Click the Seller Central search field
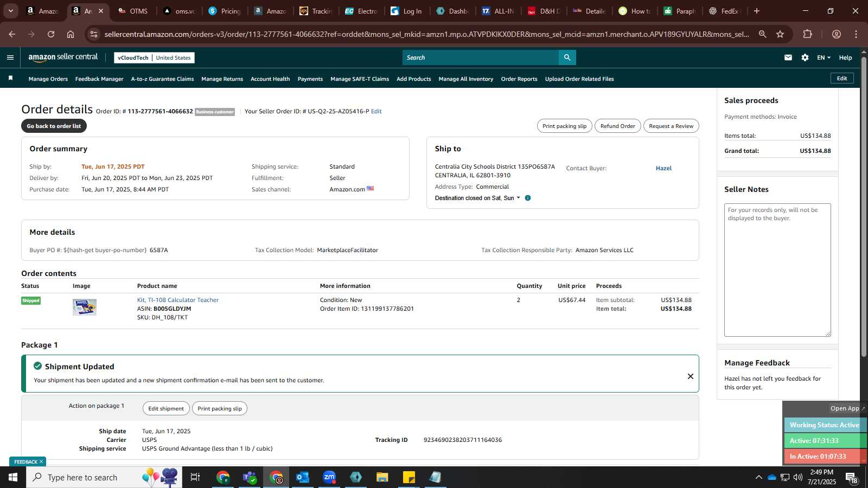 click(481, 57)
